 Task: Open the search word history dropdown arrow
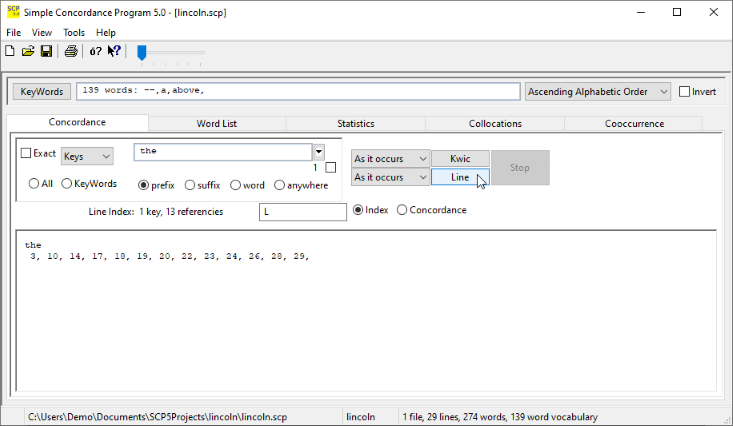319,152
